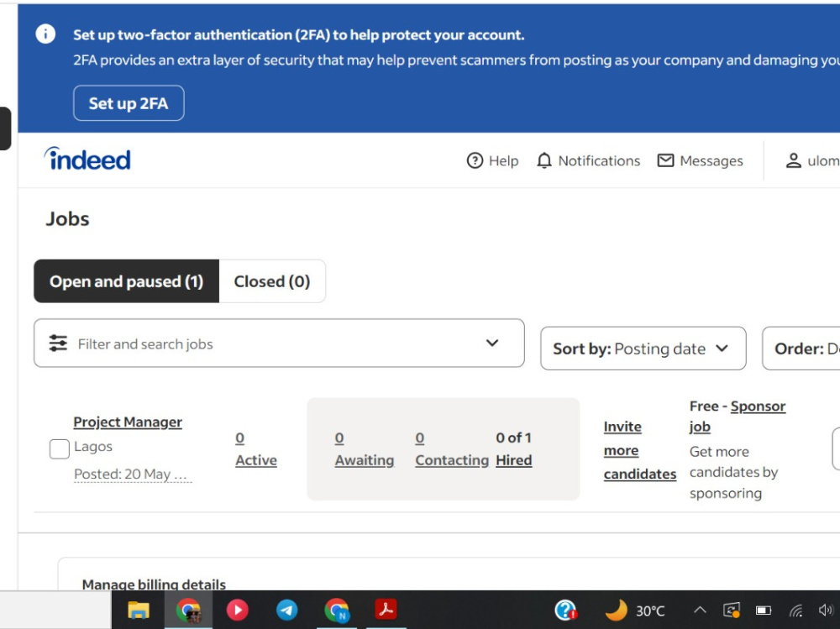Show hidden system tray icons
The height and width of the screenshot is (629, 840).
pos(700,611)
